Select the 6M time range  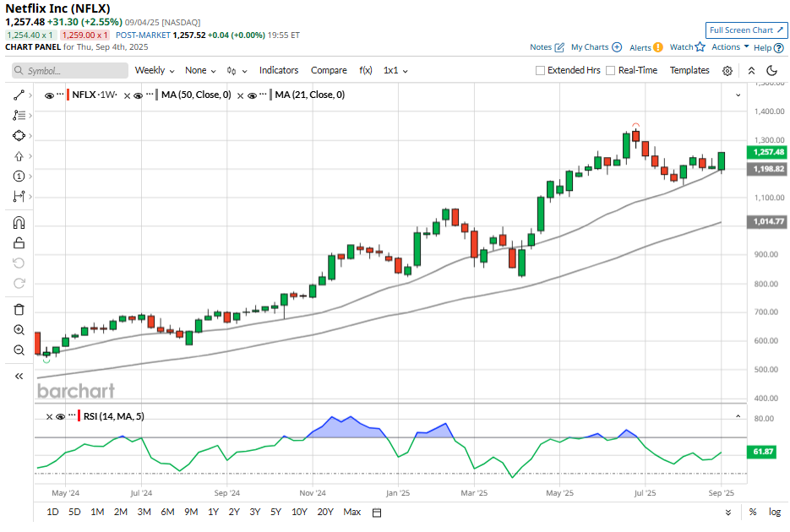tap(167, 512)
